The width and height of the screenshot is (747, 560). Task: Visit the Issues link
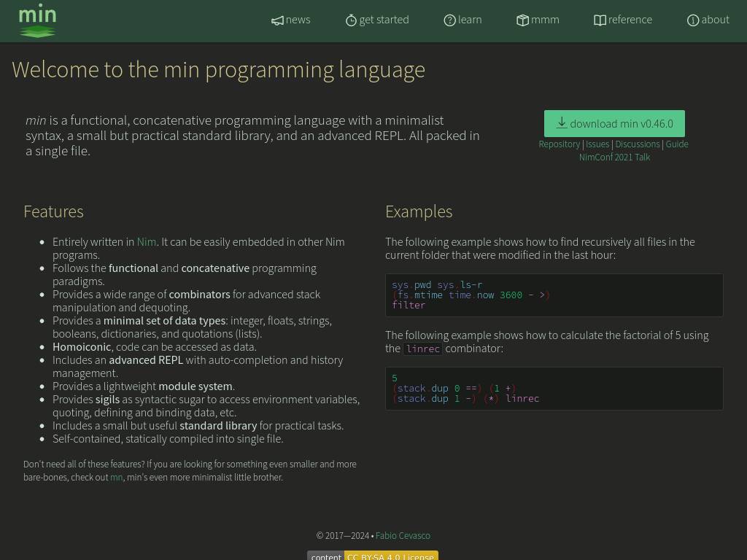coord(597,144)
